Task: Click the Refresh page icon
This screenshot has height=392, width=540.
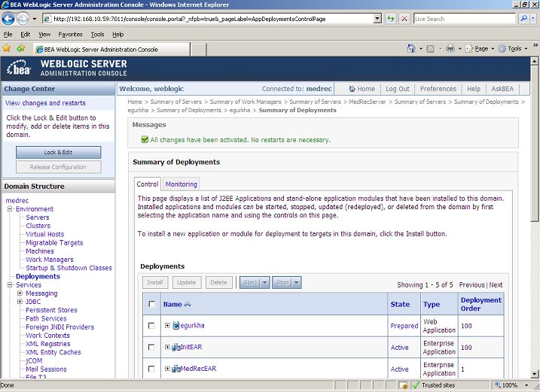Action: (x=390, y=19)
